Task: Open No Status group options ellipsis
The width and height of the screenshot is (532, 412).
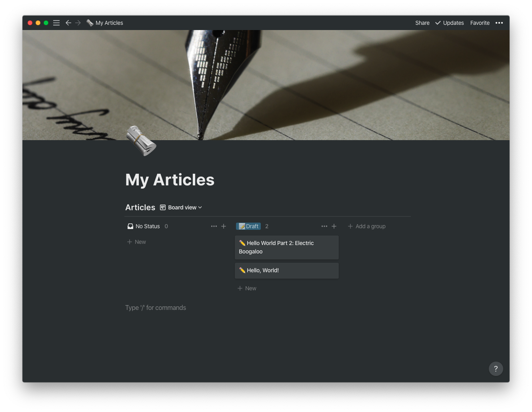Action: [x=214, y=226]
